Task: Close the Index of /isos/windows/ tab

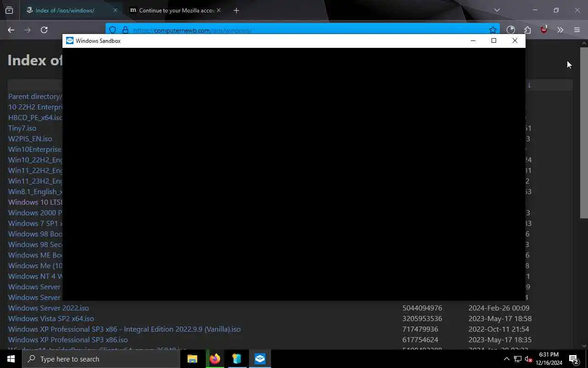Action: tap(115, 10)
